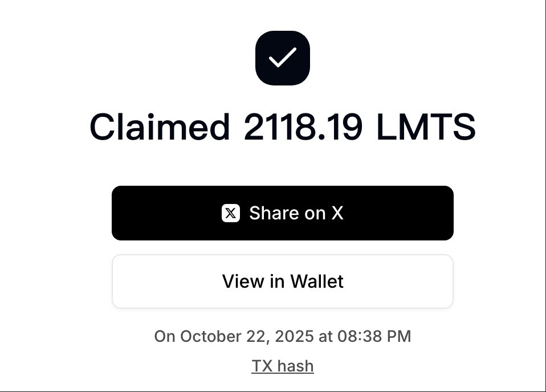Click the "Share on X" label text

tap(296, 213)
